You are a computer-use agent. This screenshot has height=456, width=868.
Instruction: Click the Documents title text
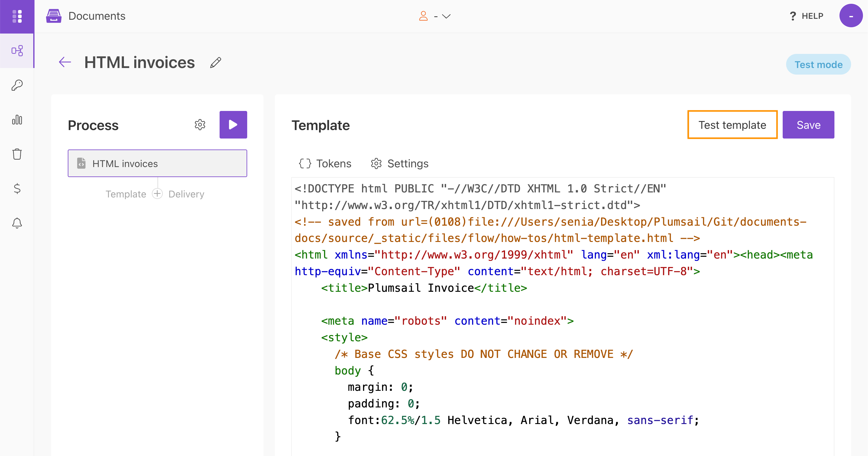point(97,16)
